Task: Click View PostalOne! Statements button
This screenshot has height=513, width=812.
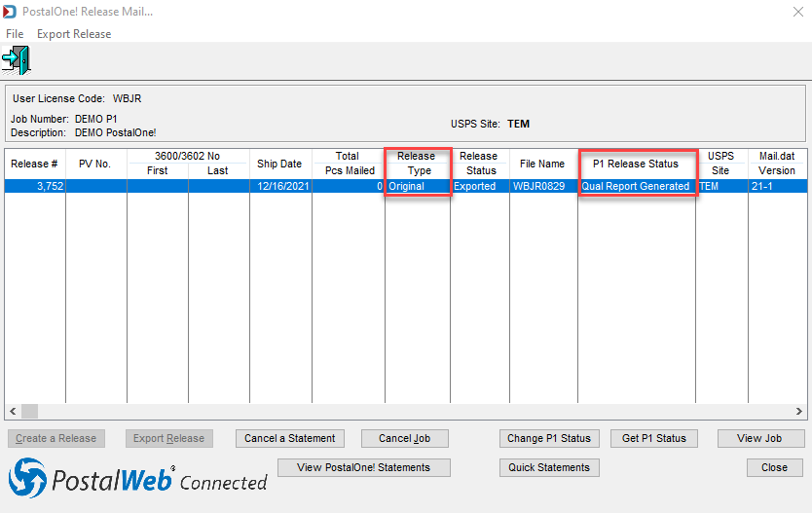Action: pos(363,467)
